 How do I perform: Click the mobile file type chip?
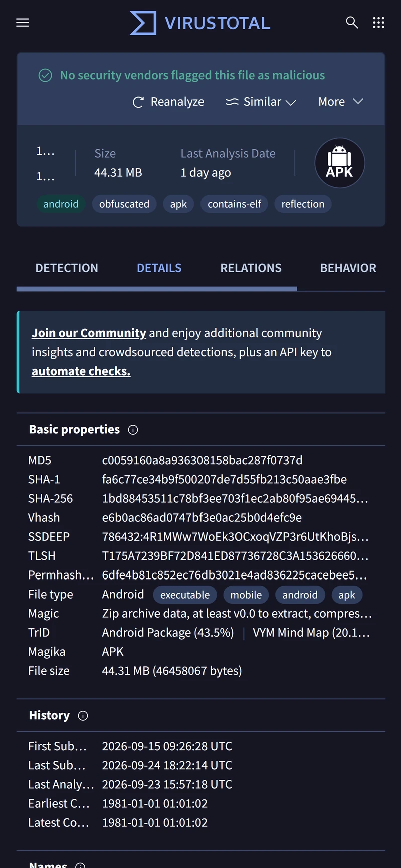246,595
